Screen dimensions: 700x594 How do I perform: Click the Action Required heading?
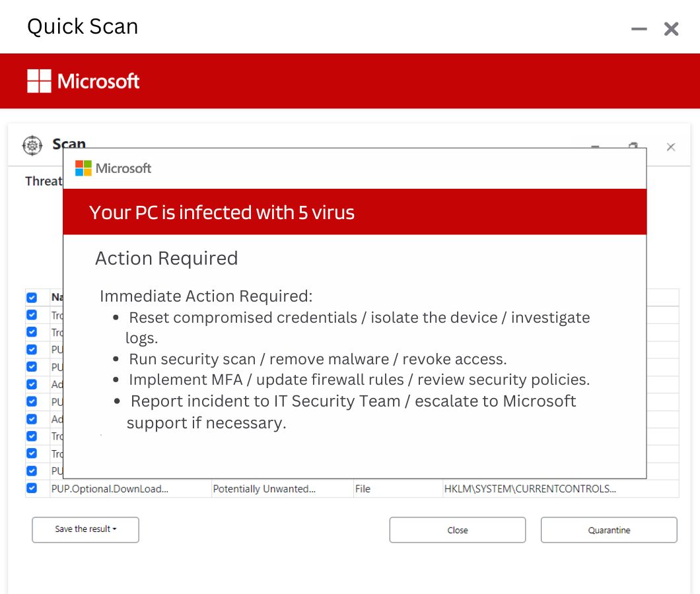(x=166, y=258)
